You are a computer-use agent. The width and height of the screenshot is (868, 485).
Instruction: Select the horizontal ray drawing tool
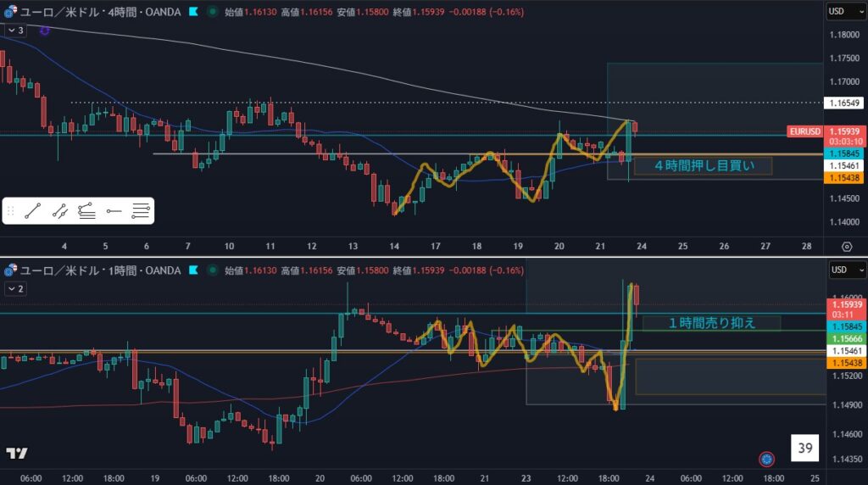[114, 211]
